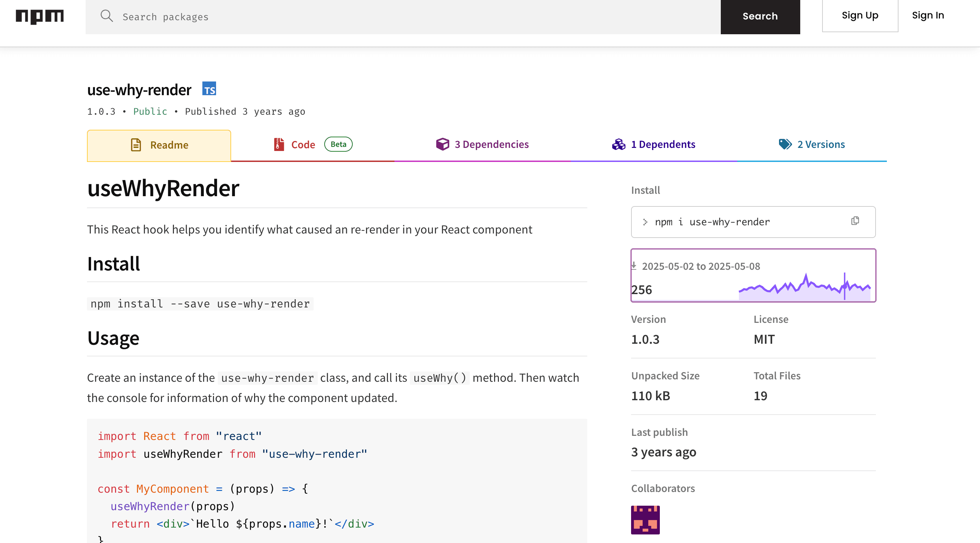
Task: Open the collaborator avatar thumbnail
Action: pos(645,520)
